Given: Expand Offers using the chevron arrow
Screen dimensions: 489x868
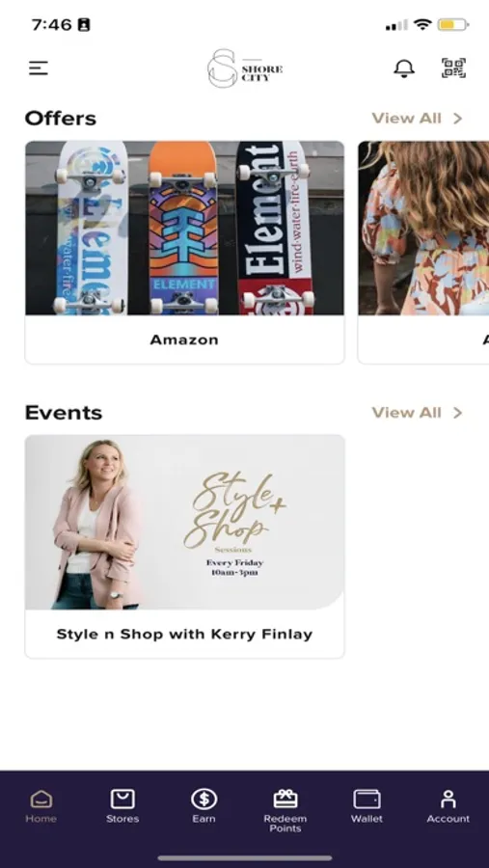Looking at the screenshot, I should pyautogui.click(x=457, y=118).
